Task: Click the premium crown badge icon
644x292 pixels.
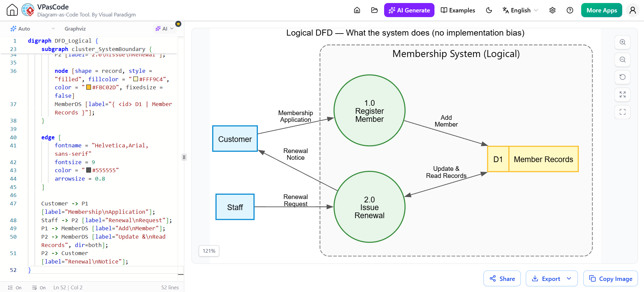Action: pyautogui.click(x=178, y=24)
